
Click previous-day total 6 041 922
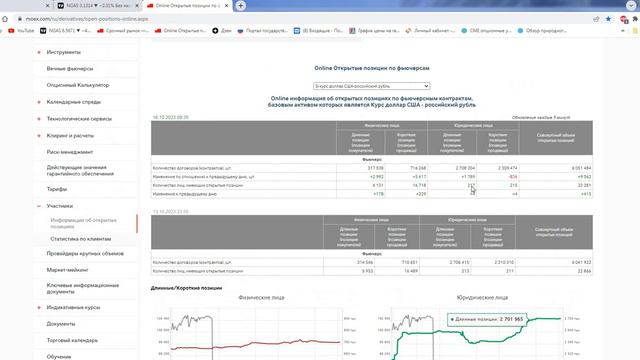581,262
